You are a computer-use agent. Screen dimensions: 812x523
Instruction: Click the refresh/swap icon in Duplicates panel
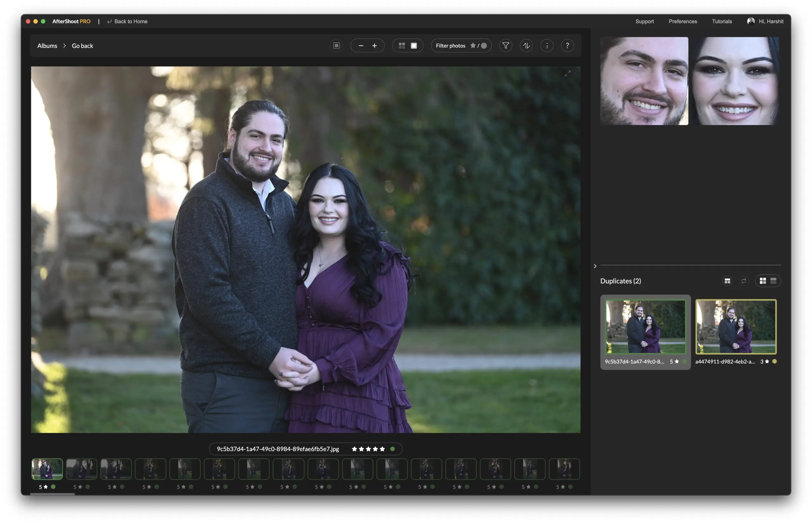pos(744,281)
